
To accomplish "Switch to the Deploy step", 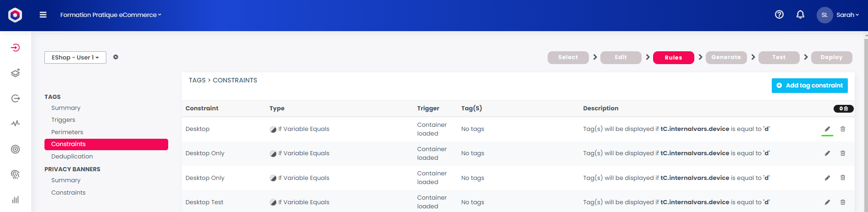I will click(831, 57).
